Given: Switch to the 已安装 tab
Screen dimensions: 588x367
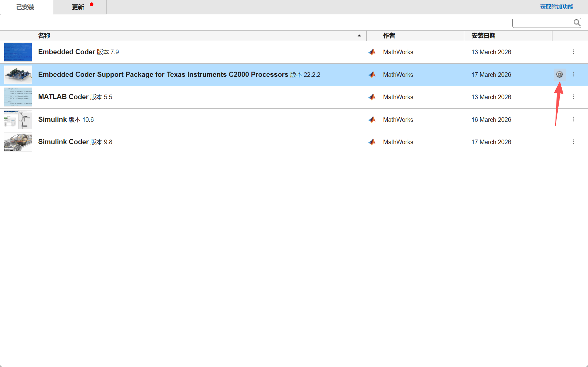Looking at the screenshot, I should (25, 7).
